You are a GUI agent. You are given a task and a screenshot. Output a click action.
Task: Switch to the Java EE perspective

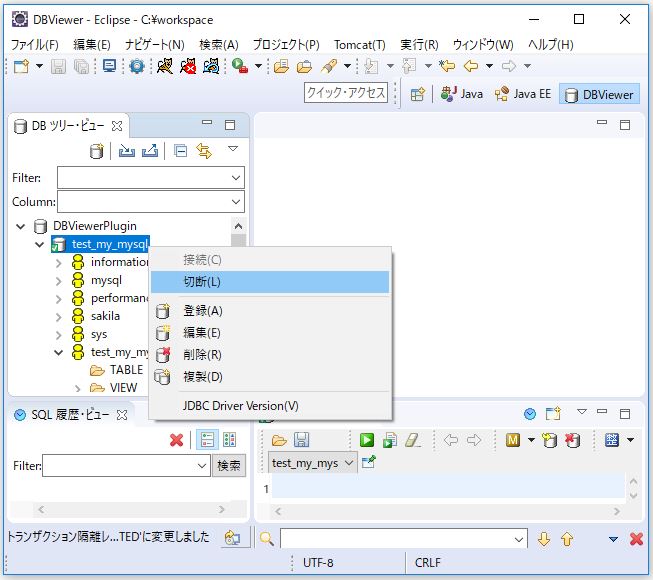pyautogui.click(x=523, y=95)
